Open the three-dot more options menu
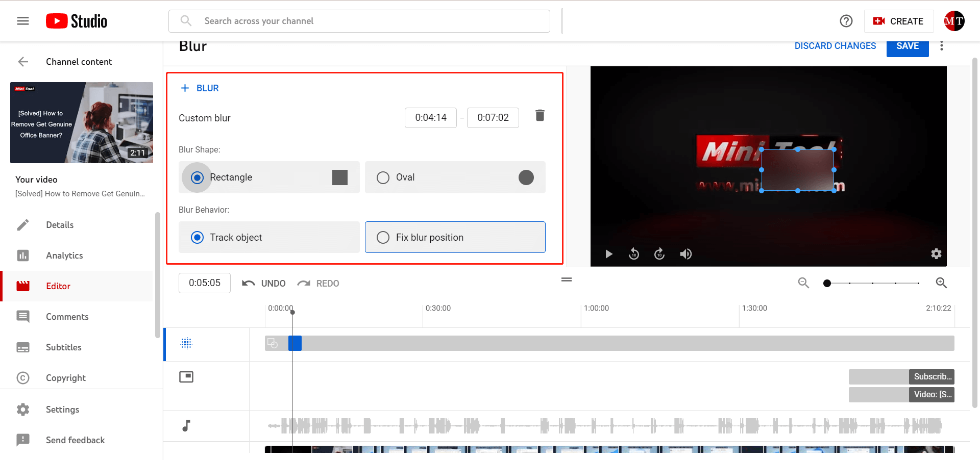 942,46
